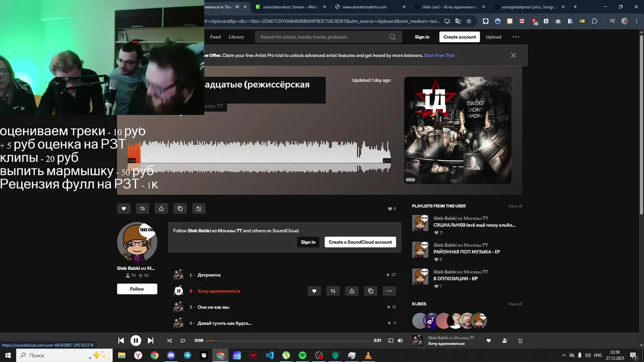Open the header three-dots more menu
The width and height of the screenshot is (644, 362).
(516, 37)
